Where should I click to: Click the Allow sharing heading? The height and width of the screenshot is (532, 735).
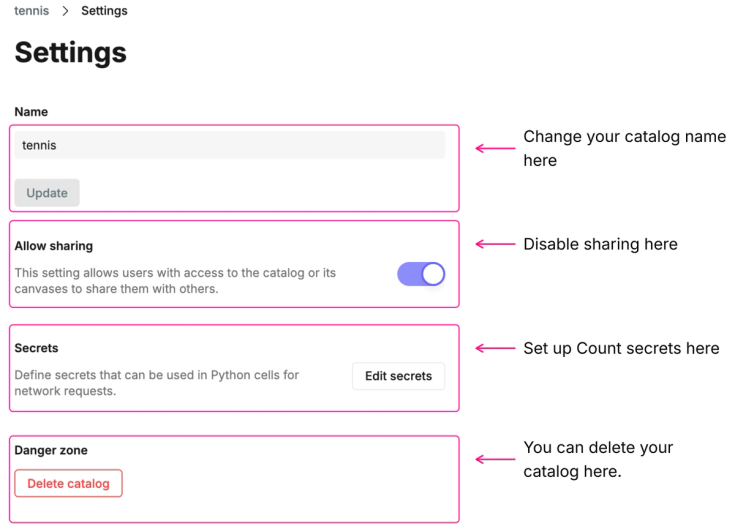[x=54, y=245]
